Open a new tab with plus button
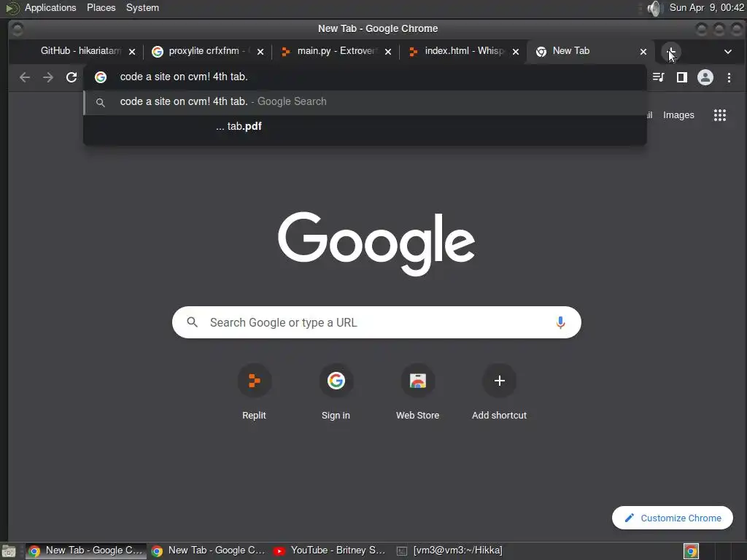The image size is (747, 560). 671,52
